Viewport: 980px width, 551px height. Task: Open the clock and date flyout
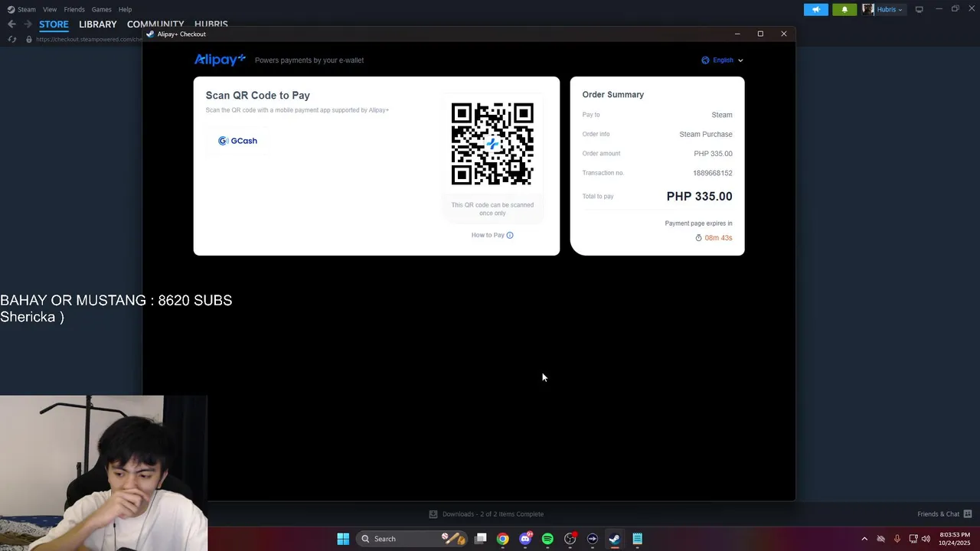tap(955, 539)
